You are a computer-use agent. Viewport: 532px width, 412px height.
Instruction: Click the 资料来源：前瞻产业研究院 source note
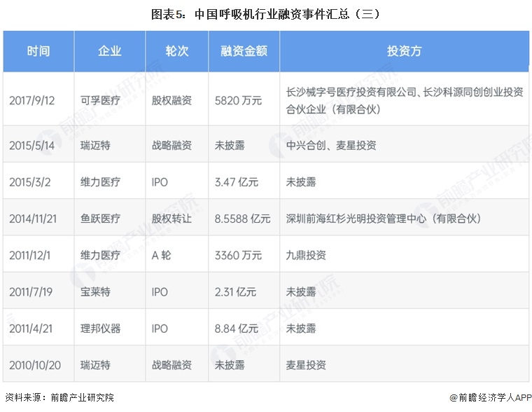pos(59,397)
